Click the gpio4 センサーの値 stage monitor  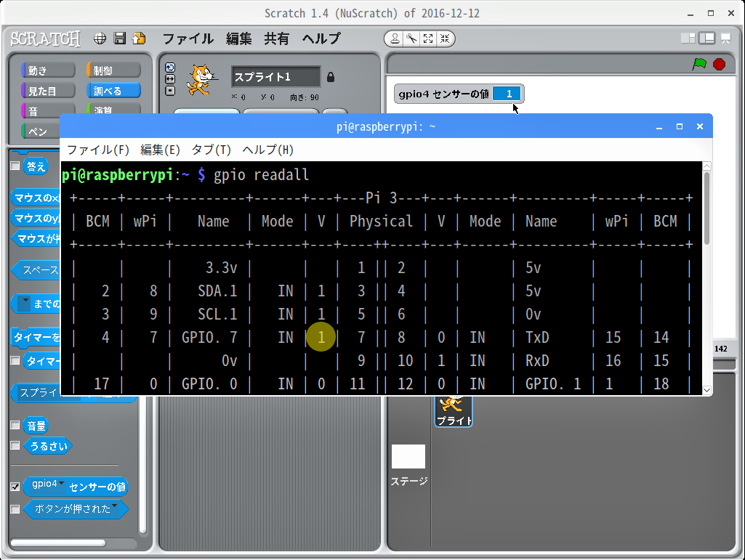click(x=459, y=94)
